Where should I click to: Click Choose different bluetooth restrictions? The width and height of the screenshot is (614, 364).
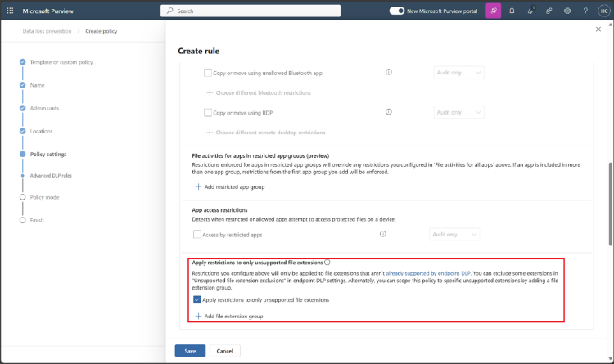(x=259, y=92)
